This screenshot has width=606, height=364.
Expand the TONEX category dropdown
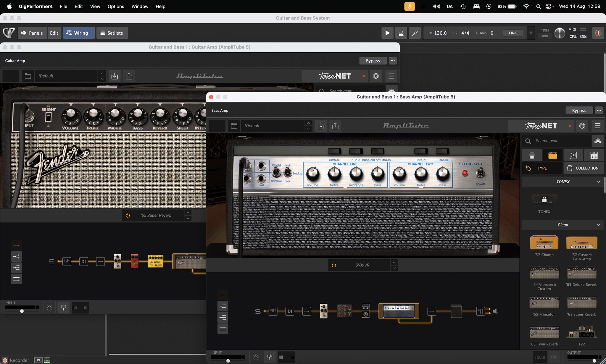coord(563,182)
